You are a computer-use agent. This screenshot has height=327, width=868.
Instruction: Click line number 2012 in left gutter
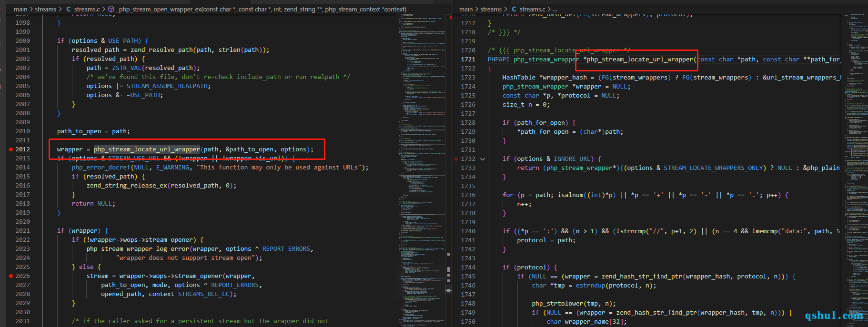point(22,149)
